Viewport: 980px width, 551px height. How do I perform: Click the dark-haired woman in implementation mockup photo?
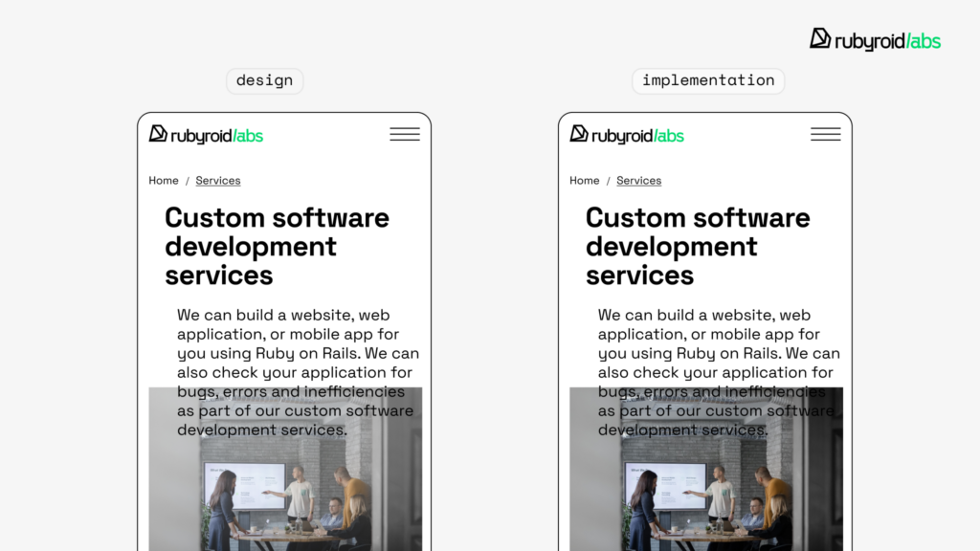[x=643, y=507]
